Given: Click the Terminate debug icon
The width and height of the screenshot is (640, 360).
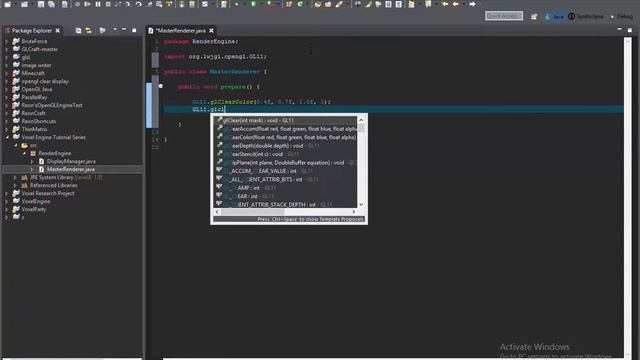Looking at the screenshot, I should coord(108,4).
